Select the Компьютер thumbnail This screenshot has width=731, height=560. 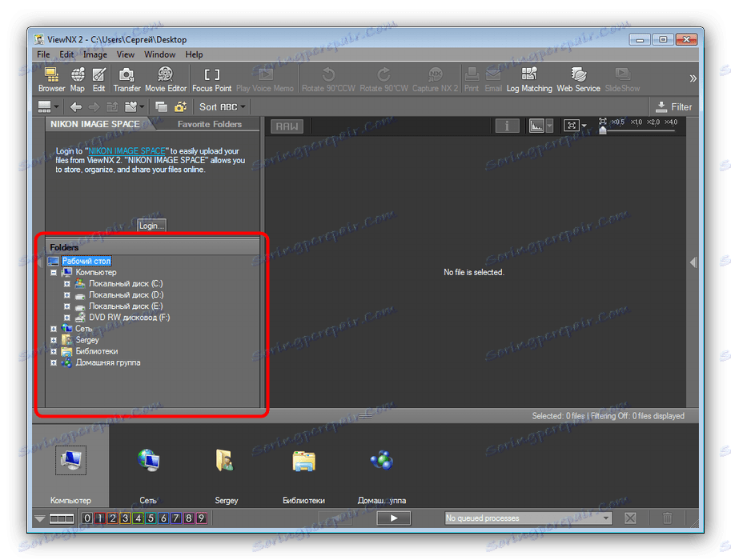point(71,466)
